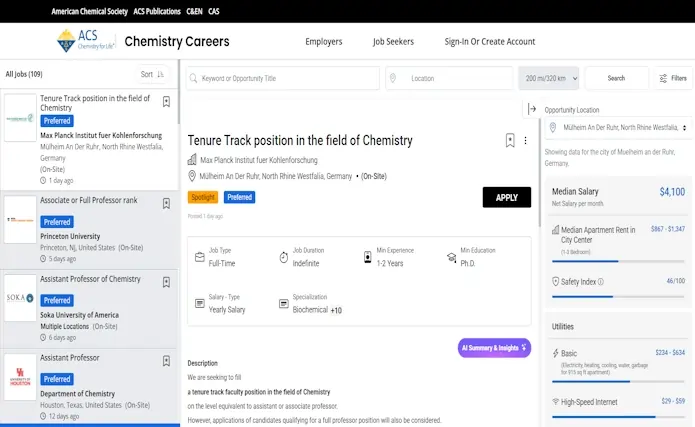
Task: Open the three-dot options menu in job details
Action: pyautogui.click(x=525, y=141)
